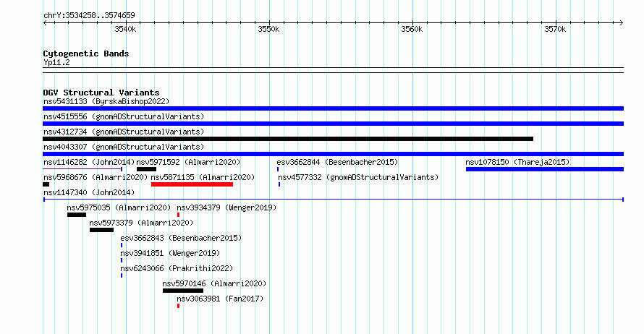Click the blue mark under nsv3941851
644x334 pixels.
click(122, 260)
